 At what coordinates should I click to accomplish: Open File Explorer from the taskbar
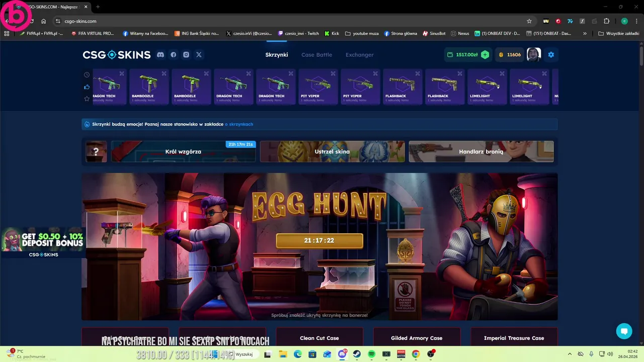pyautogui.click(x=283, y=354)
